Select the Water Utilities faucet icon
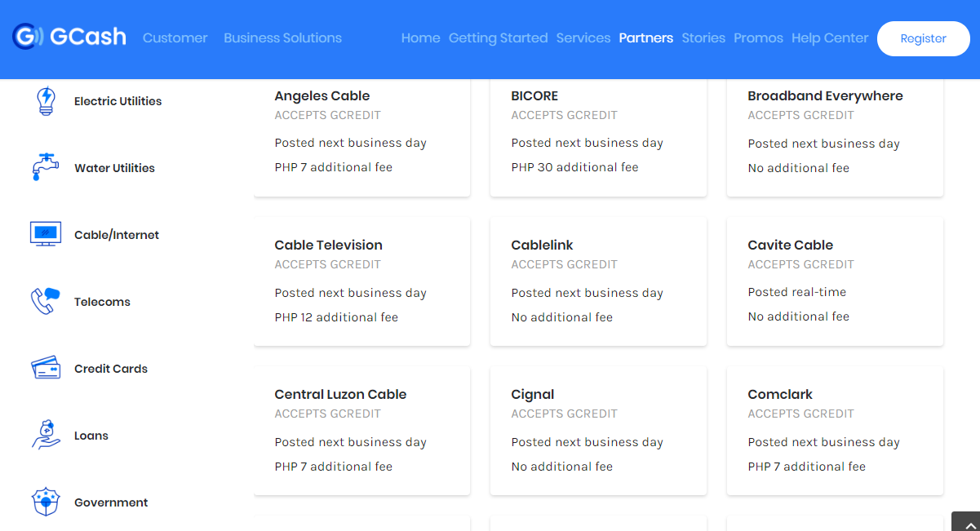 point(46,167)
